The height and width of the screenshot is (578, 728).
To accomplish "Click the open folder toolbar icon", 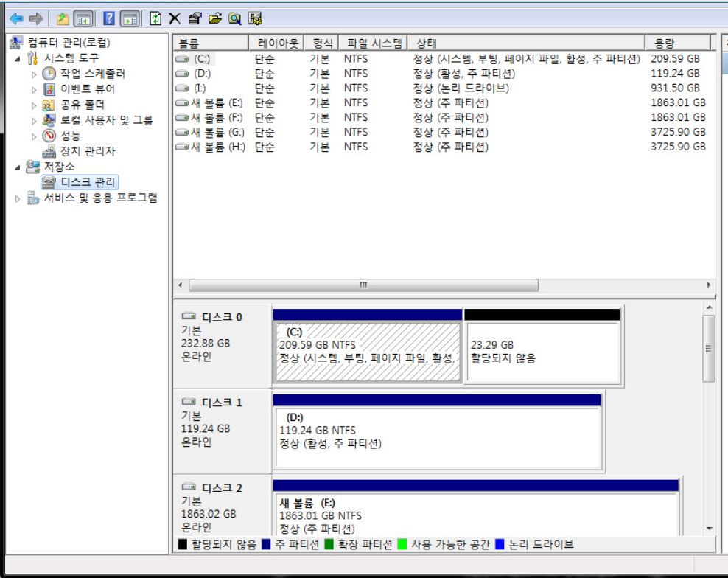I will pyautogui.click(x=215, y=18).
